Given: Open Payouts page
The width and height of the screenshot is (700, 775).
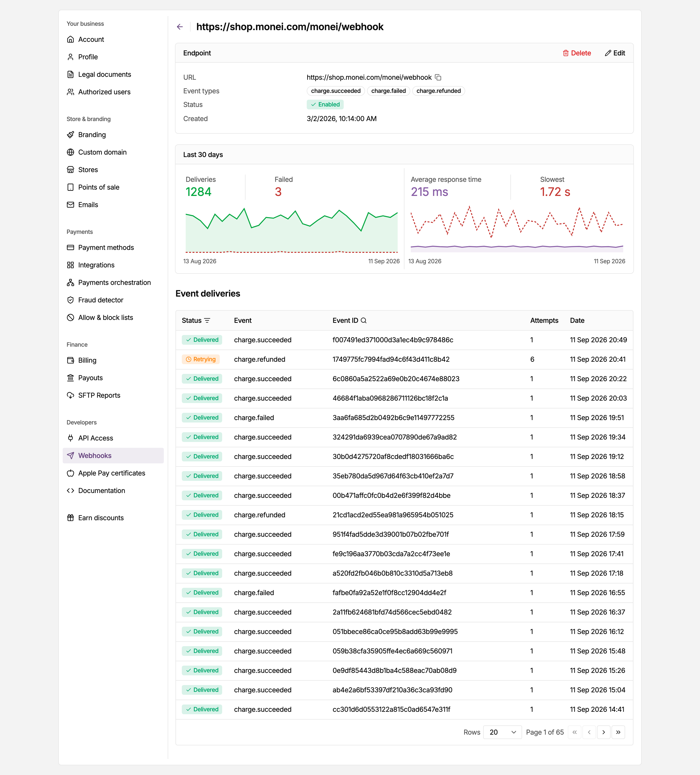Looking at the screenshot, I should tap(114, 378).
